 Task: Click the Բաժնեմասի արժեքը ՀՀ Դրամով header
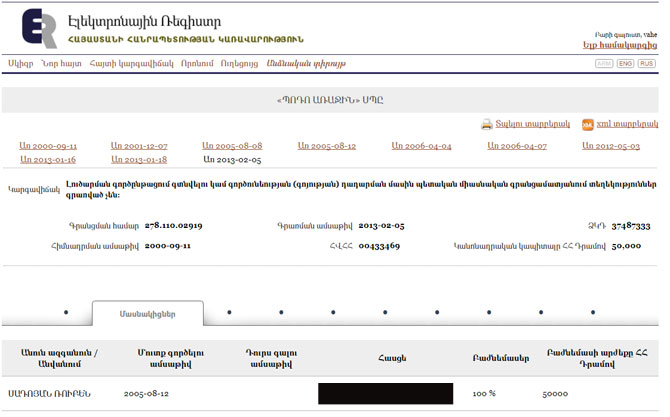(x=597, y=358)
